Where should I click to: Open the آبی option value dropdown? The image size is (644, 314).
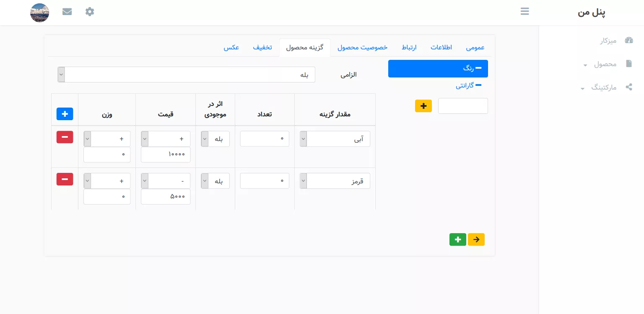tap(335, 139)
